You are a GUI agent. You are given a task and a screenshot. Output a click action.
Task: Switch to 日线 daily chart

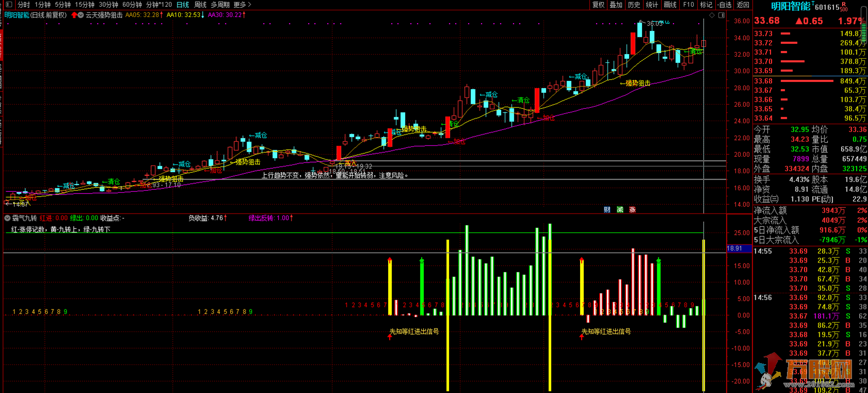pos(183,5)
